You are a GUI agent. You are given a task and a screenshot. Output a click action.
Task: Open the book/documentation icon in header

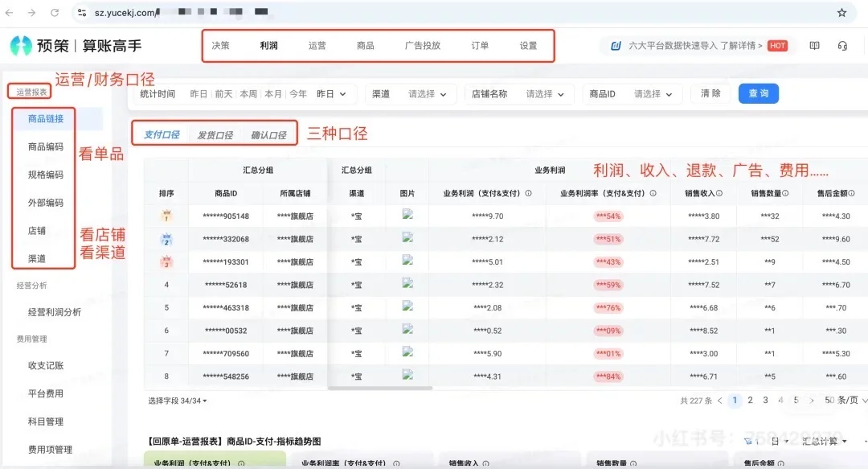[814, 46]
